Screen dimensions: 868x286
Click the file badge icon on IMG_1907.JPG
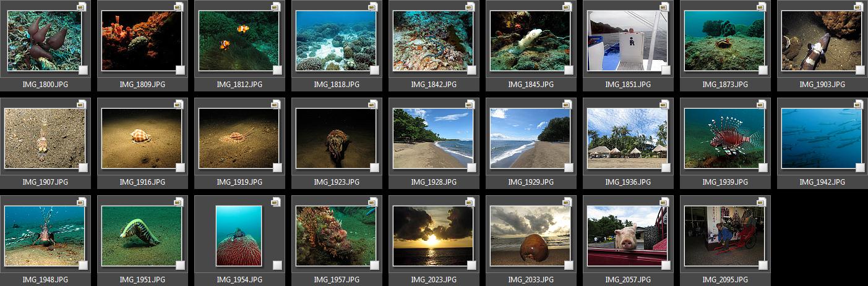[x=82, y=104]
